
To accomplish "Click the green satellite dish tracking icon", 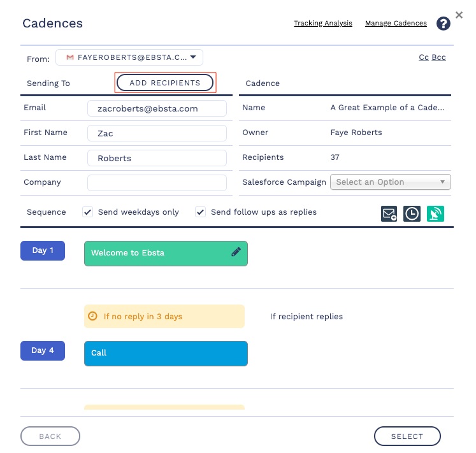I will 436,213.
